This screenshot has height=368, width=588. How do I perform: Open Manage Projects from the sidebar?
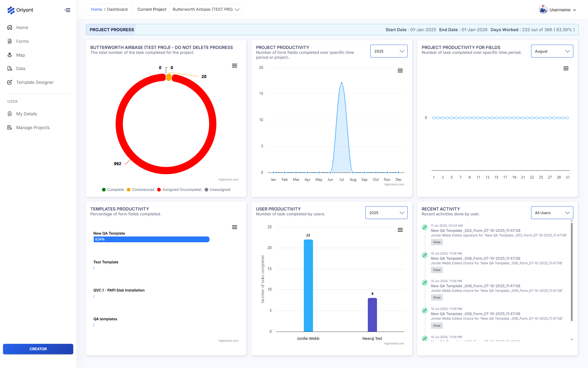pyautogui.click(x=33, y=128)
